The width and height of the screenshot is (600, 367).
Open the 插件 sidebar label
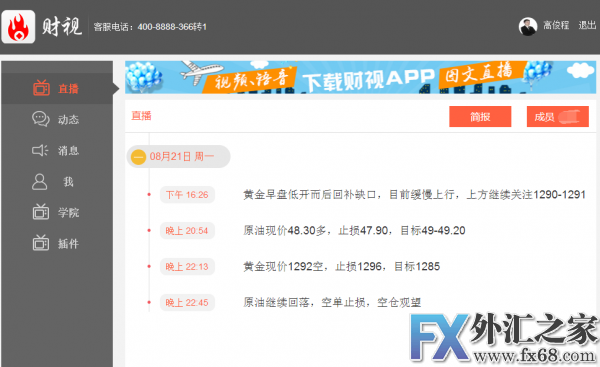coord(68,244)
